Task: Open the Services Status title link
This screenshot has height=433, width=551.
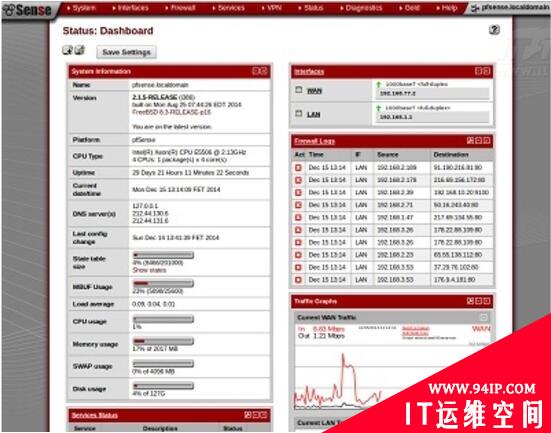Action: coord(95,415)
